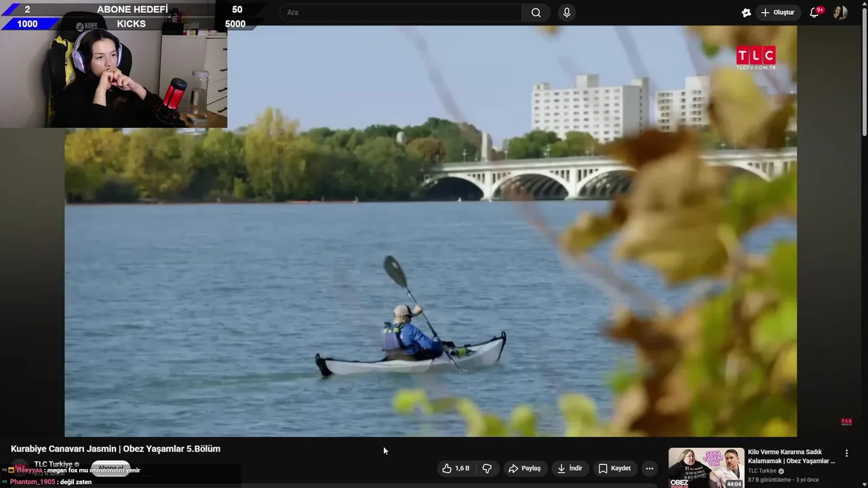Dislike the video with thumbs down
This screenshot has height=488, width=868.
487,468
